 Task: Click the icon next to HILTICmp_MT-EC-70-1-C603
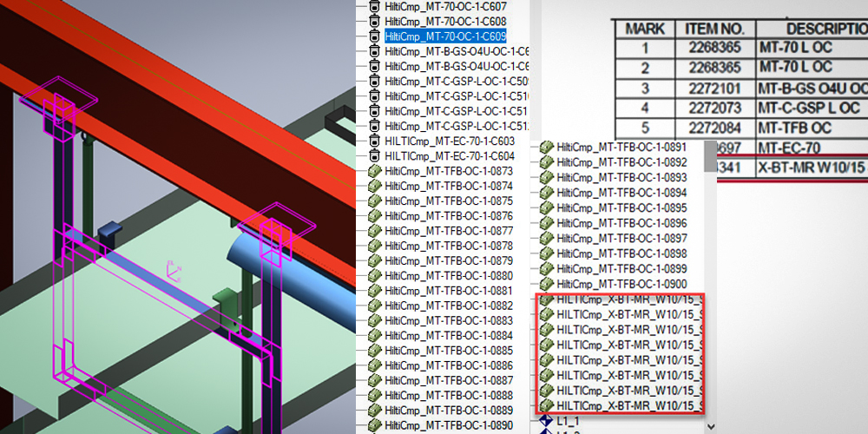click(375, 141)
